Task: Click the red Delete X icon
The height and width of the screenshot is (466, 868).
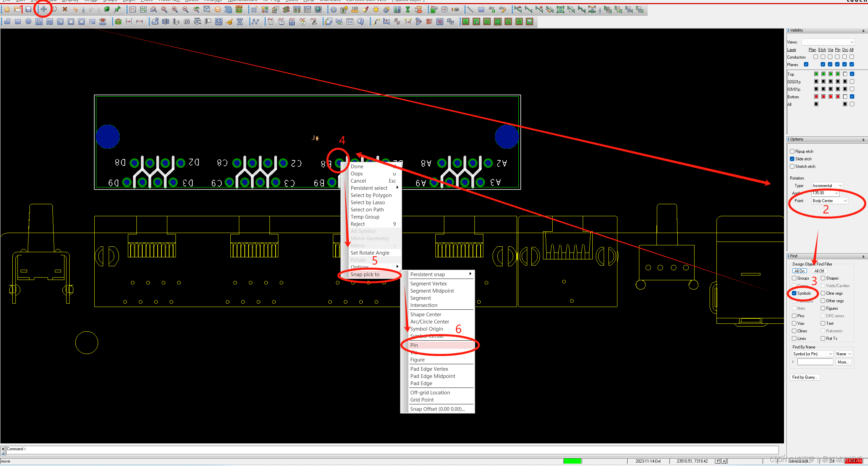Action: (65, 9)
